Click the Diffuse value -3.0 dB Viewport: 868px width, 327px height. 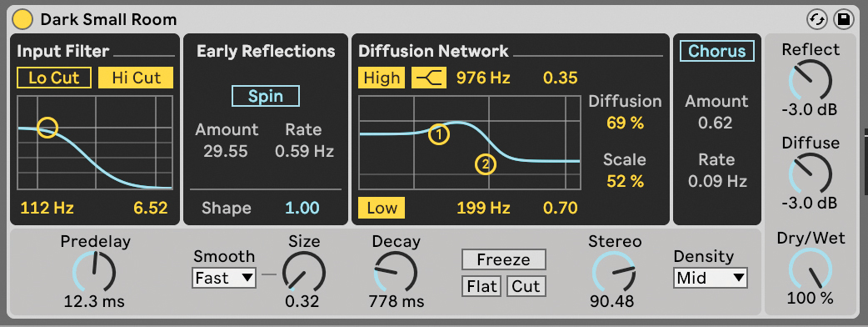coord(810,203)
